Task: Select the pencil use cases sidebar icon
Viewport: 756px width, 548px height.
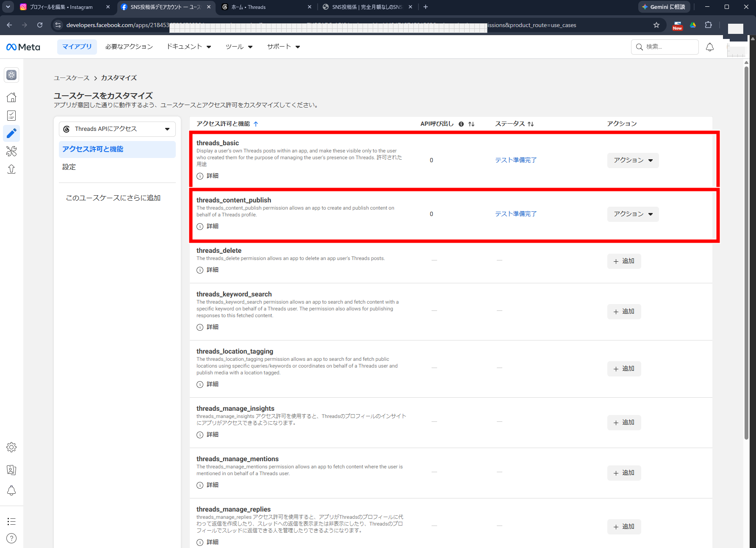Action: click(11, 133)
